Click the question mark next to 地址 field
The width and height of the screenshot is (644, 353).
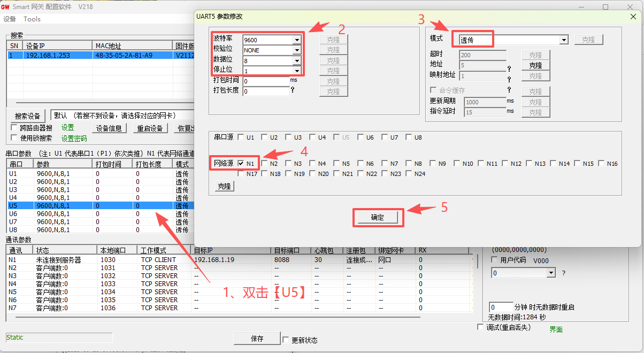click(x=509, y=68)
